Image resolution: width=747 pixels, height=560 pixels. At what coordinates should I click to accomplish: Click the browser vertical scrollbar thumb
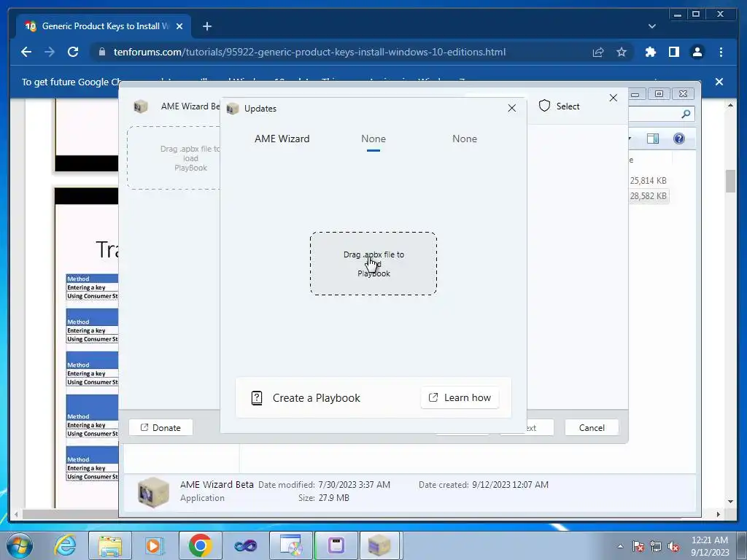[730, 181]
